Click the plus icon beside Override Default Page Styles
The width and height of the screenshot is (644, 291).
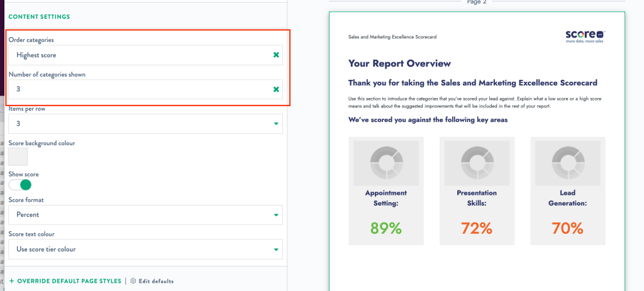click(x=11, y=281)
